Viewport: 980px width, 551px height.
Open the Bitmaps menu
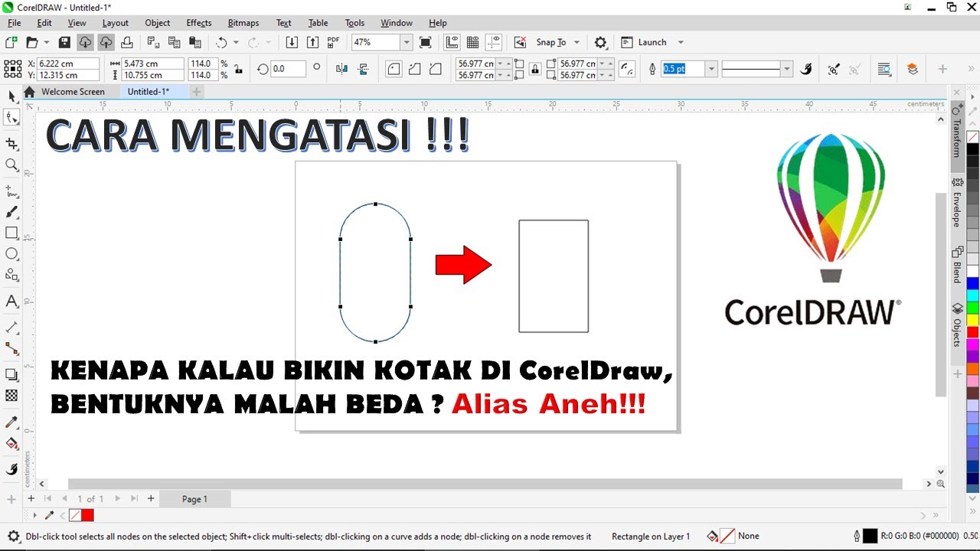[243, 23]
